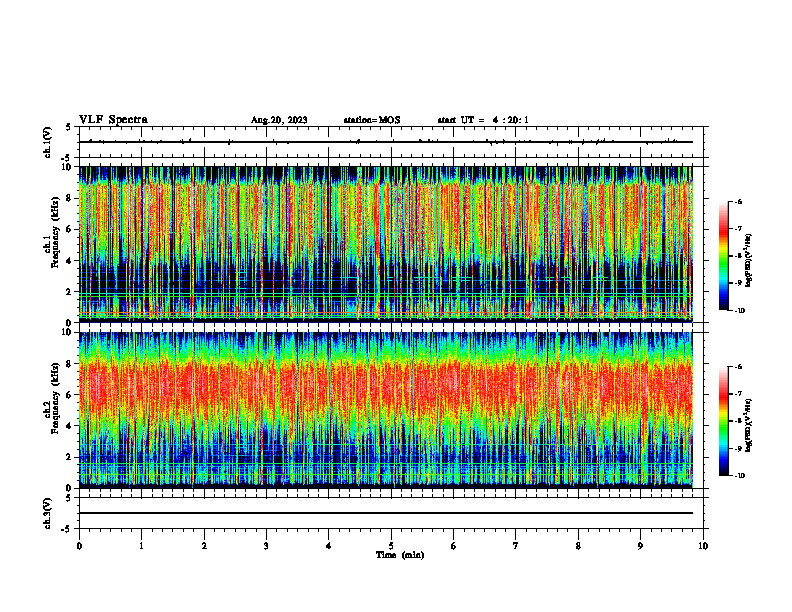Click the ch.2 frequency tick label "4"

coord(71,426)
